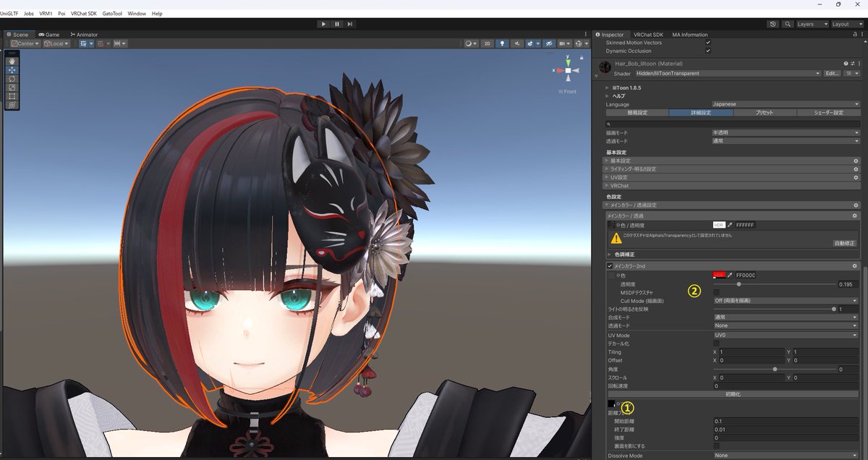Open the Cull Mode (描画面) dropdown
The image size is (868, 460).
click(x=786, y=301)
